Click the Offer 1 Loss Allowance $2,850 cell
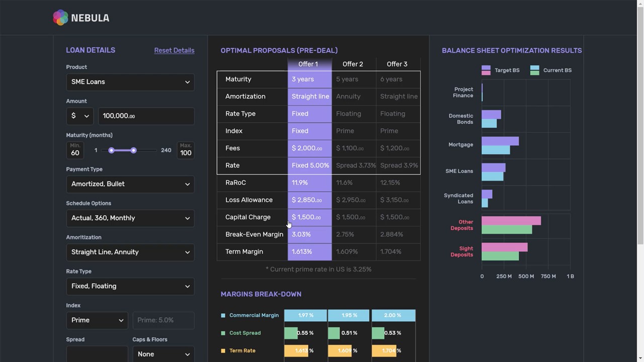The height and width of the screenshot is (362, 644). tap(309, 200)
